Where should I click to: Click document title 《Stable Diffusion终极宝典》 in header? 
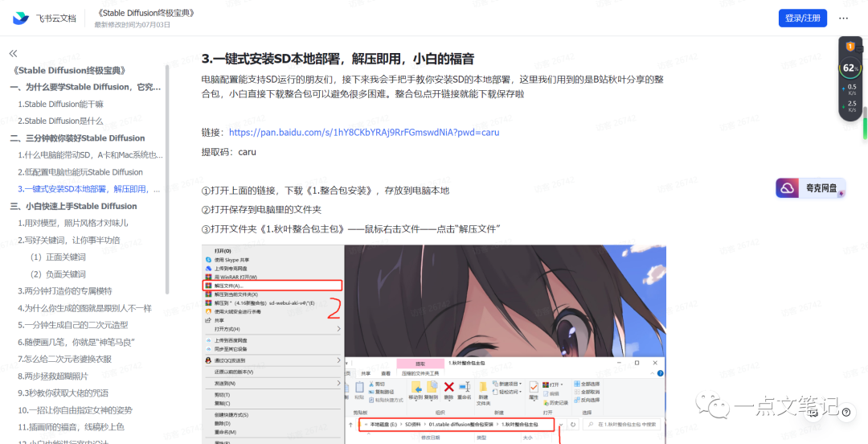(x=145, y=12)
